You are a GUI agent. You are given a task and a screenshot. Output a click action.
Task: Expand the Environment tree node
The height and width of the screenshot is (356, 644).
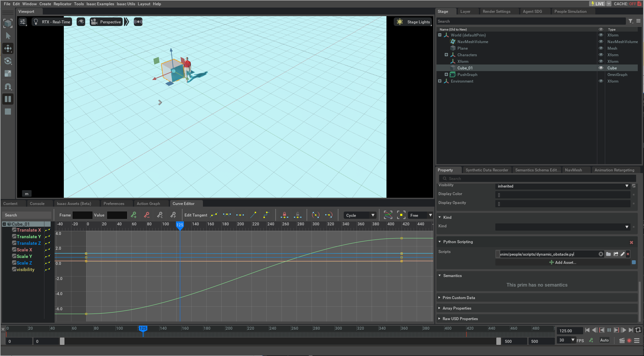(x=440, y=81)
